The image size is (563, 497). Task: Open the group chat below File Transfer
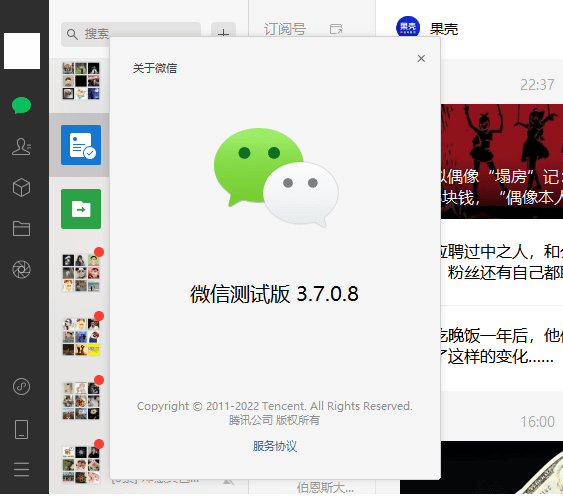(x=81, y=273)
